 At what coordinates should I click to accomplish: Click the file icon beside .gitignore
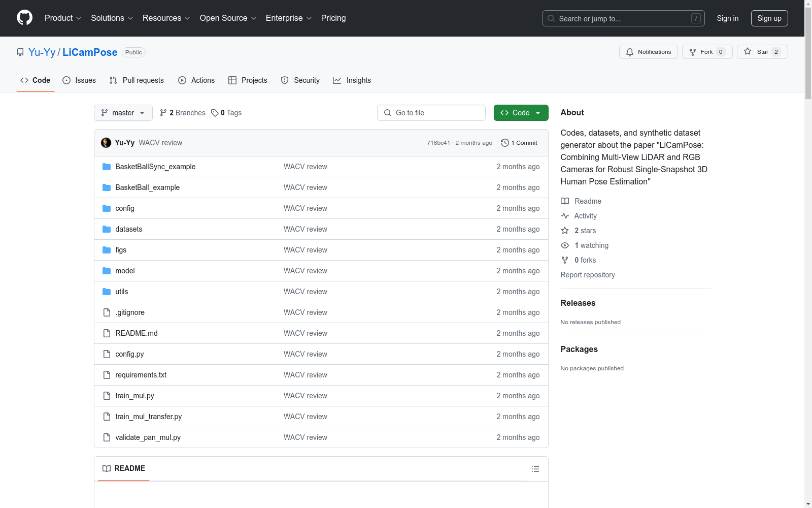pyautogui.click(x=107, y=312)
